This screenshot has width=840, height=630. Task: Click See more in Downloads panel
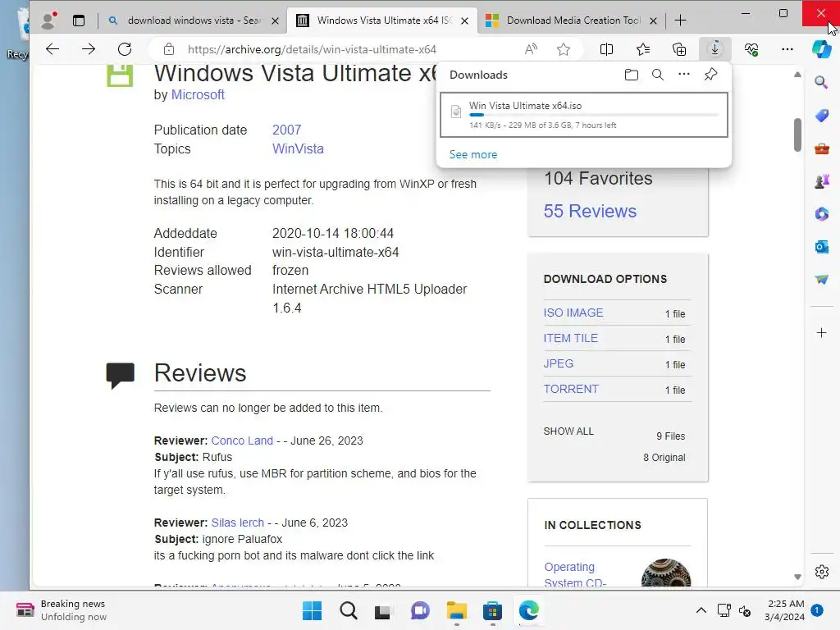click(473, 154)
